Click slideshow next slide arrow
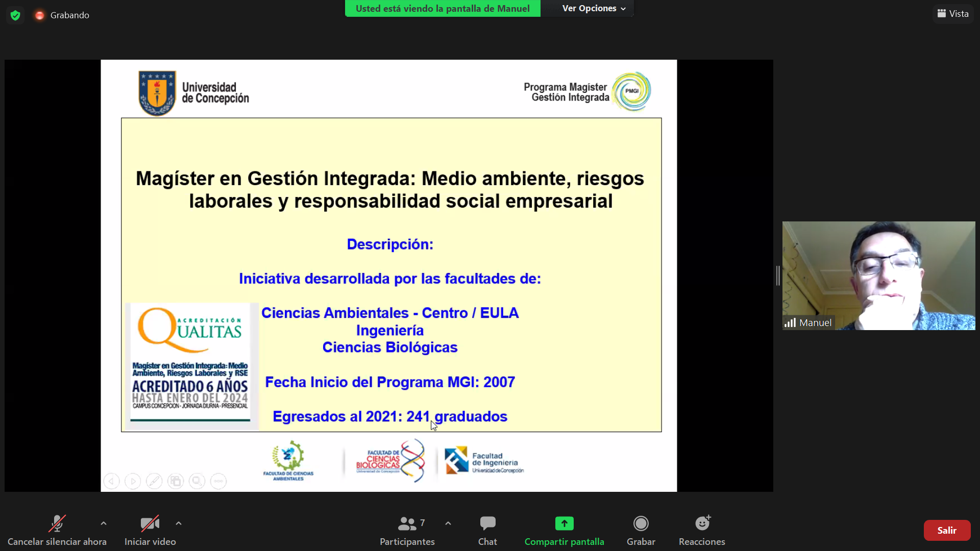Screen dimensions: 980x551 (133, 481)
